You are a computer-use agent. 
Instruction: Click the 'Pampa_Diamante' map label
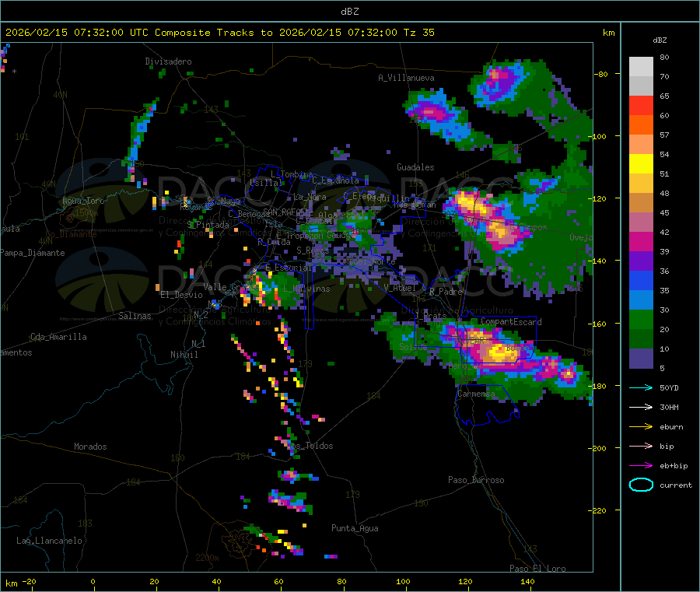click(32, 253)
